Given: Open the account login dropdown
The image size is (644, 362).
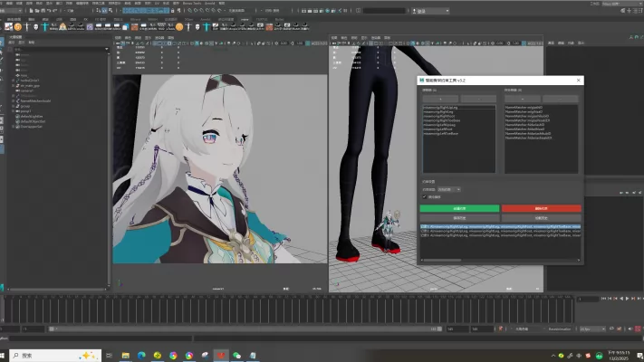Looking at the screenshot, I should tap(430, 11).
